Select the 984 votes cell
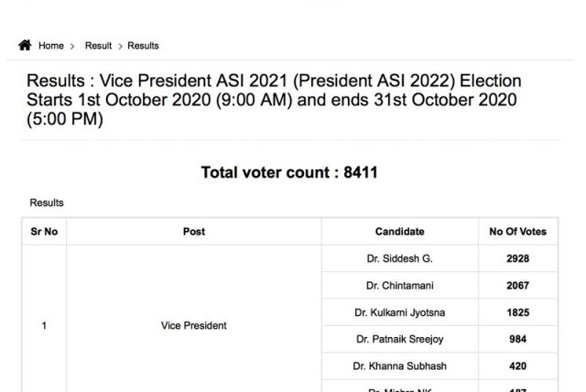 [517, 339]
